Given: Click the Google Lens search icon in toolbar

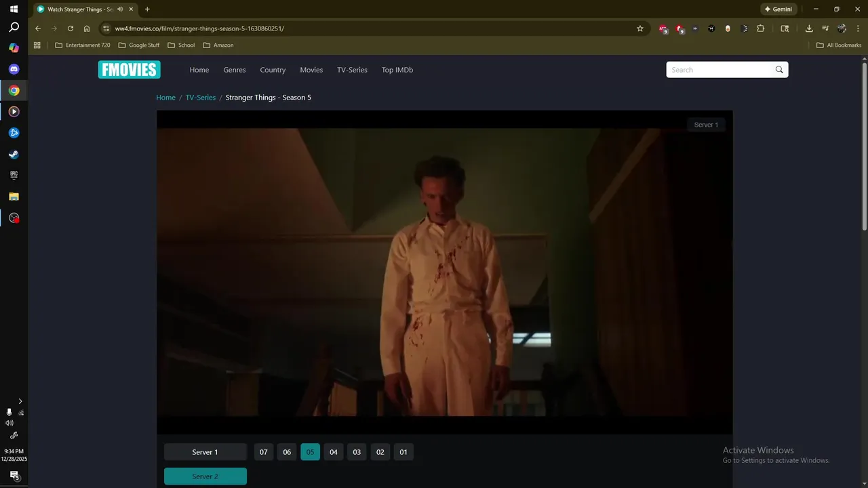Looking at the screenshot, I should coord(785,28).
